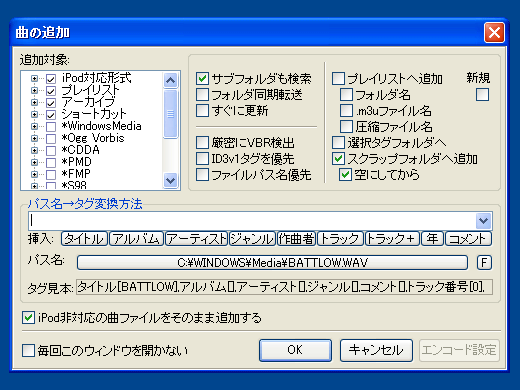This screenshot has width=520, height=390.
Task: Insert アーティスト tag placeholder
Action: 196,239
